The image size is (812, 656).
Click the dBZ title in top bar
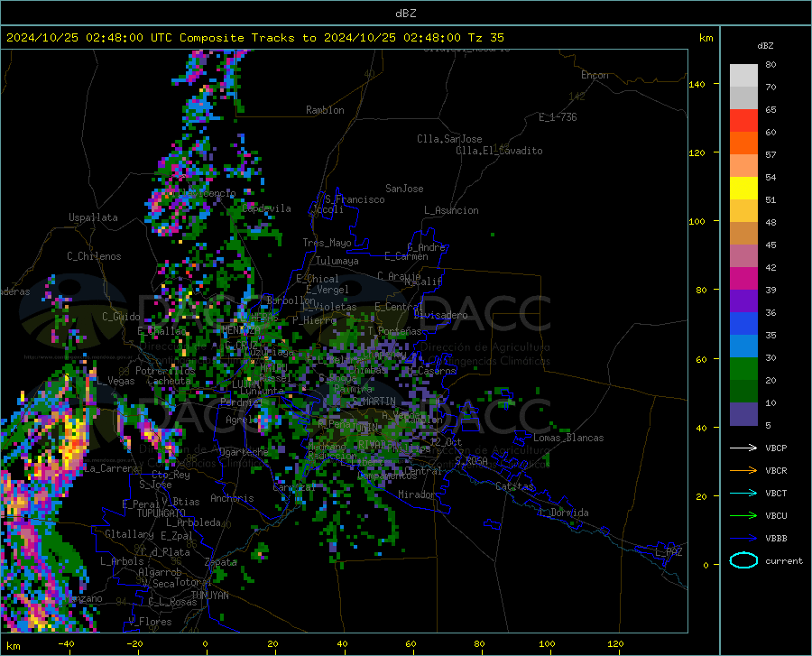(405, 14)
